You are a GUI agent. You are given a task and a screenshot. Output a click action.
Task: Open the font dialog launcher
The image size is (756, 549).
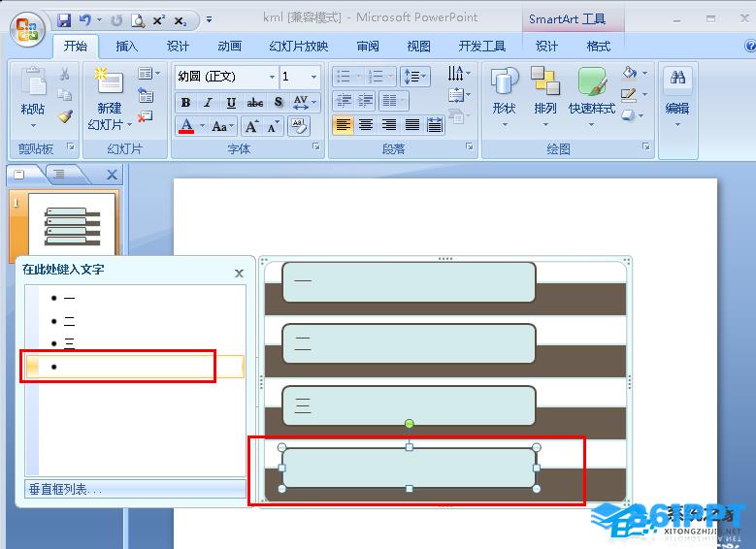tap(316, 146)
